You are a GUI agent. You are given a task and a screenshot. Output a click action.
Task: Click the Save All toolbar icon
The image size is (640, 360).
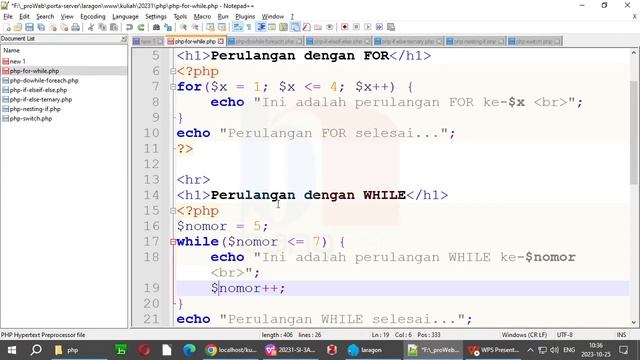tap(41, 27)
